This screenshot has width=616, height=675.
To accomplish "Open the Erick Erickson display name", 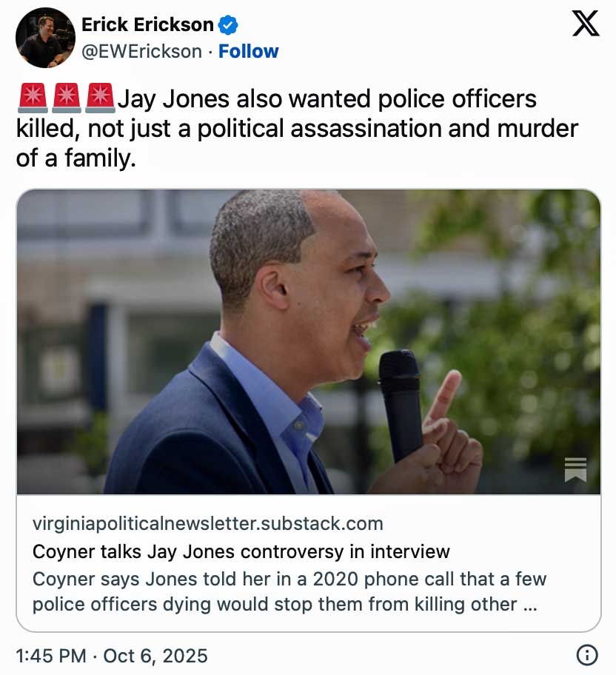I will click(147, 25).
